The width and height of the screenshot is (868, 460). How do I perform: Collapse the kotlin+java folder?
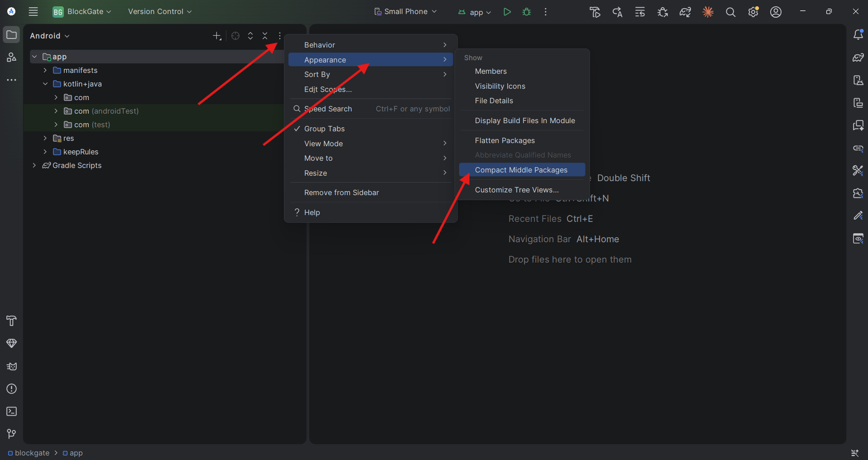click(x=45, y=84)
